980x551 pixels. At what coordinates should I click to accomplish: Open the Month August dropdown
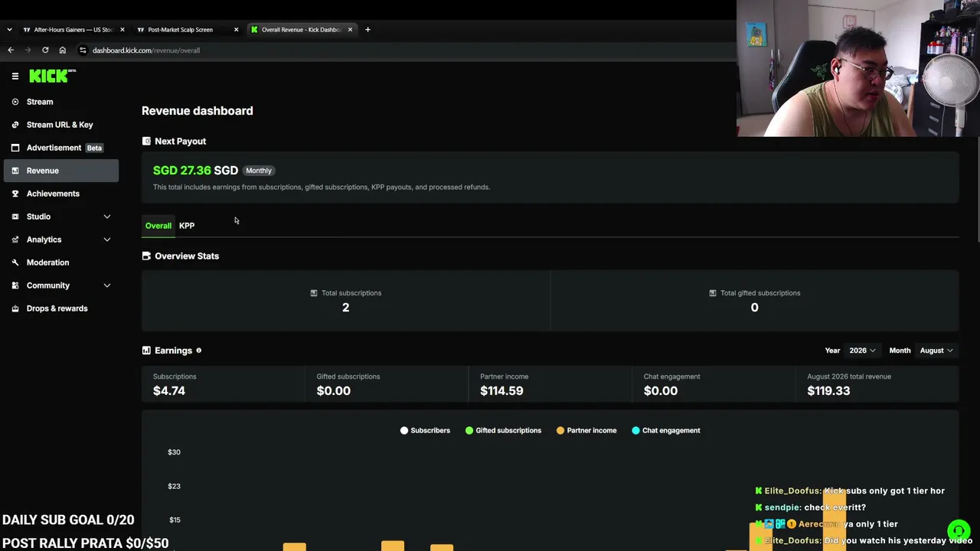936,350
